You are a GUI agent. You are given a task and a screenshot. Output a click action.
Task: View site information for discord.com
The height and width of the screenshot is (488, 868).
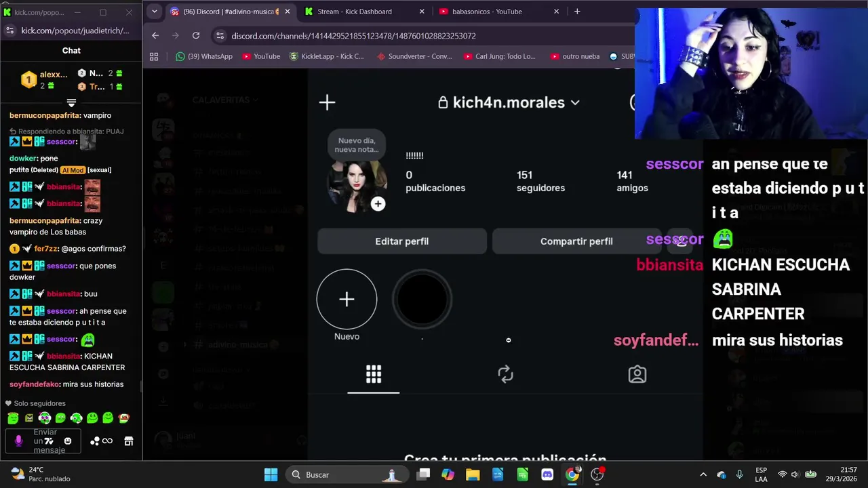click(x=219, y=36)
